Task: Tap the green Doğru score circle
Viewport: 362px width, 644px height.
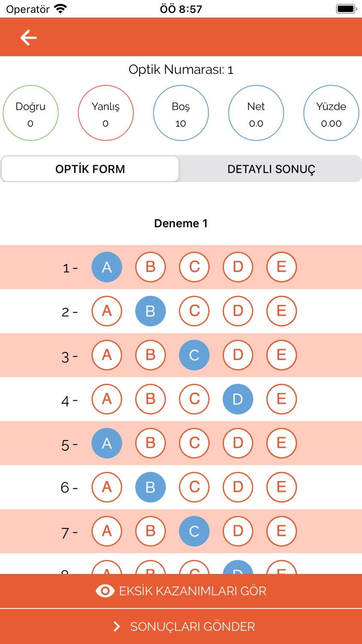Action: [x=30, y=113]
